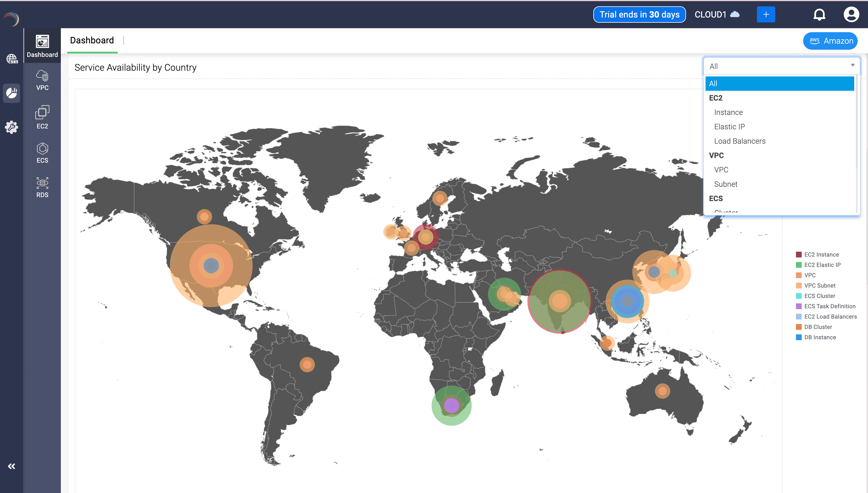Toggle EC2 Elastic IP in the map legend
Image resolution: width=868 pixels, height=493 pixels.
(x=822, y=265)
